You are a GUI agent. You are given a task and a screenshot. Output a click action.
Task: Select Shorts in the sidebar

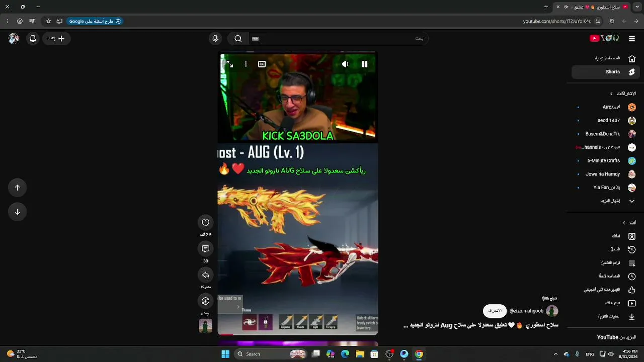pos(605,72)
